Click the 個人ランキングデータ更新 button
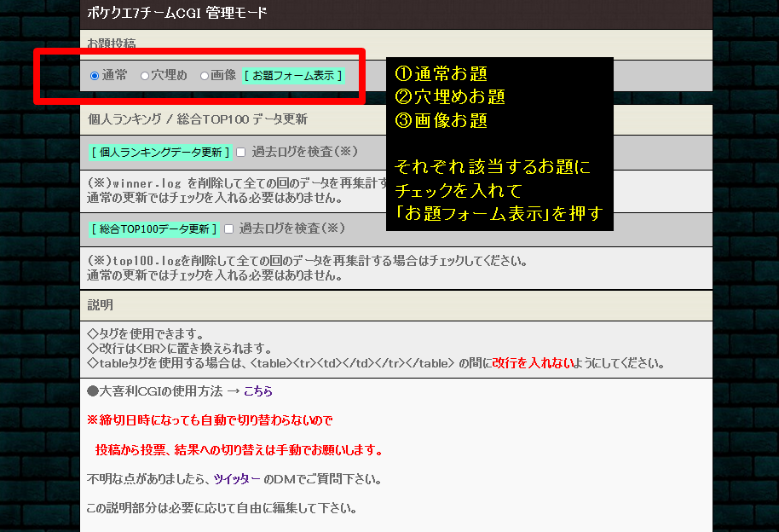The height and width of the screenshot is (532, 779). click(160, 153)
